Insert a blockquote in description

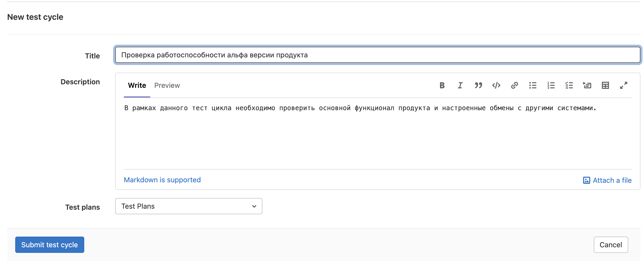tap(478, 85)
